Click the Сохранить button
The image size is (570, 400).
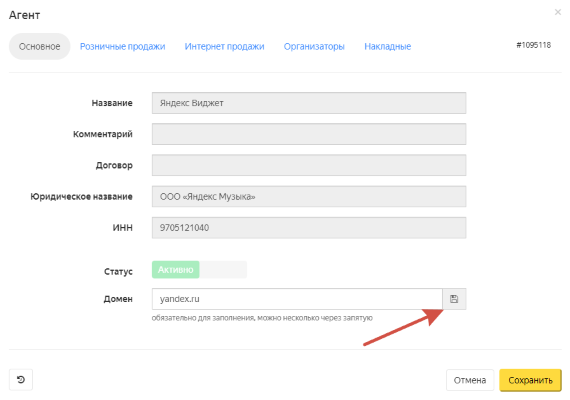click(x=530, y=380)
